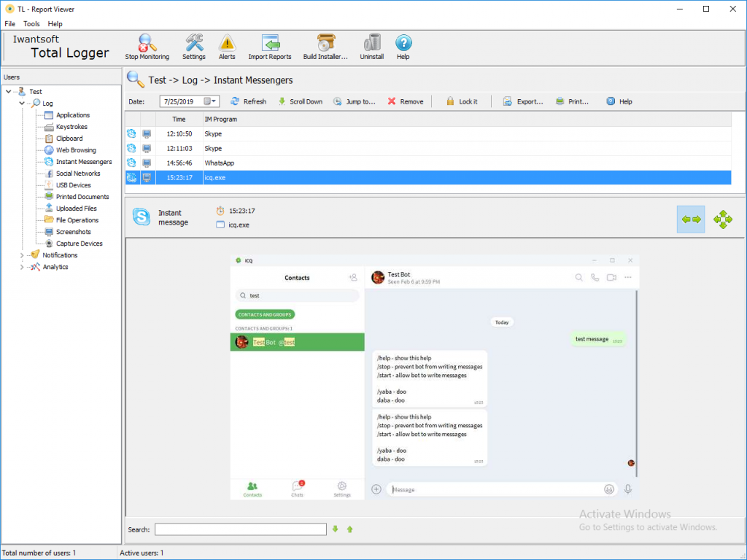Toggle the full-size four-arrows view button
Image resolution: width=747 pixels, height=560 pixels.
click(x=723, y=219)
